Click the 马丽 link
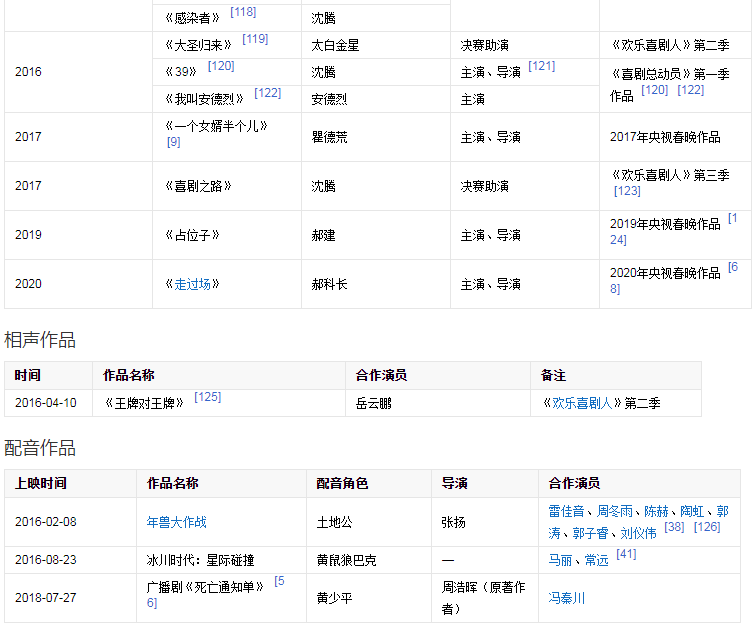This screenshot has width=756, height=628. pyautogui.click(x=560, y=560)
